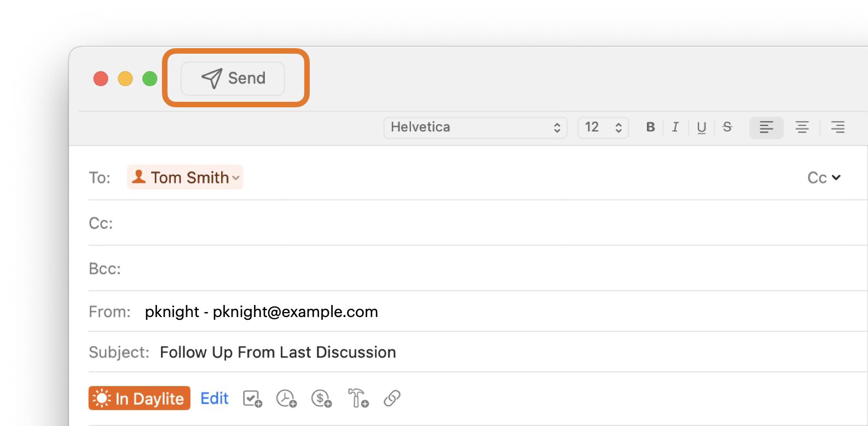The width and height of the screenshot is (868, 426).
Task: Toggle strikethrough formatting
Action: (x=727, y=128)
